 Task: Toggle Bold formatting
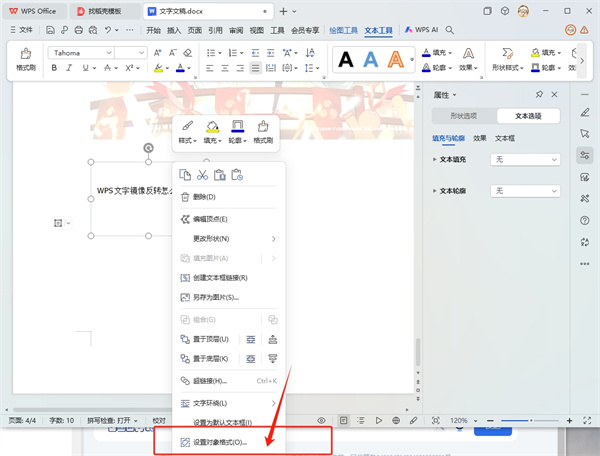click(x=54, y=68)
